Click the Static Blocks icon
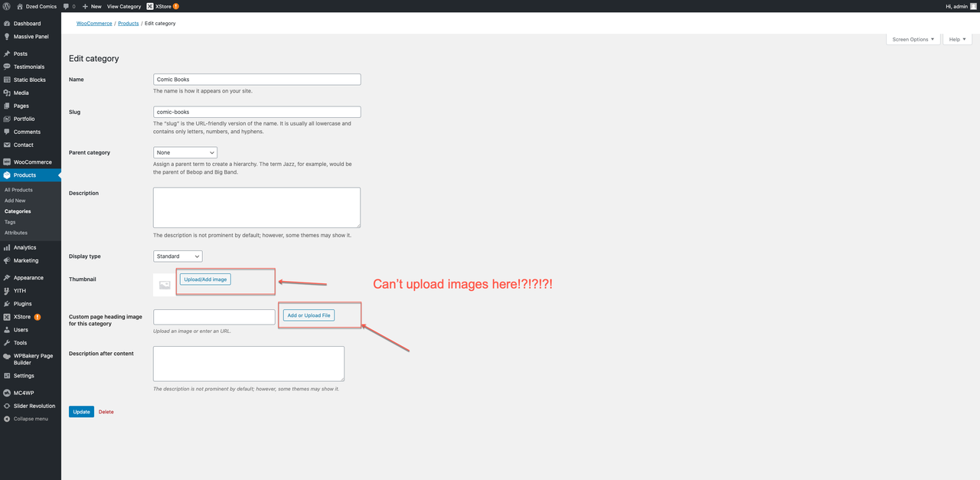Image resolution: width=980 pixels, height=480 pixels. pos(7,80)
